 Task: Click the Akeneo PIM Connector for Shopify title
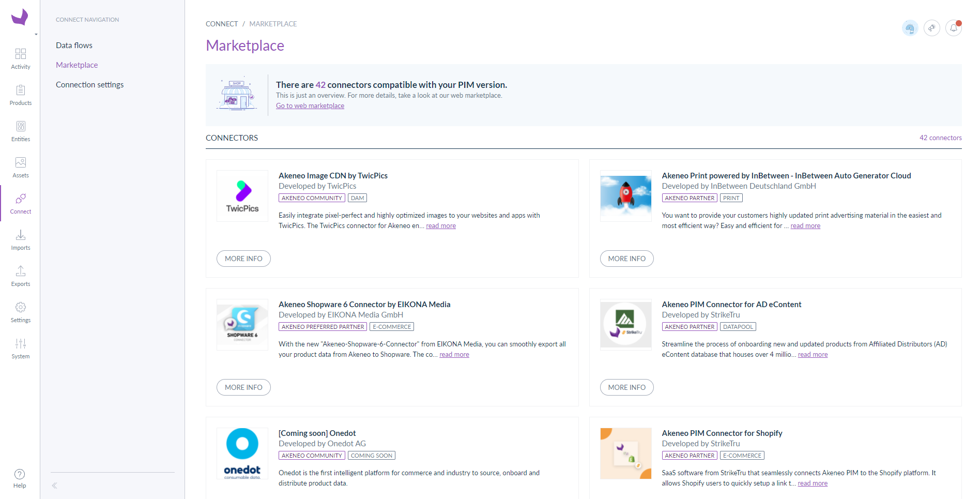point(722,433)
